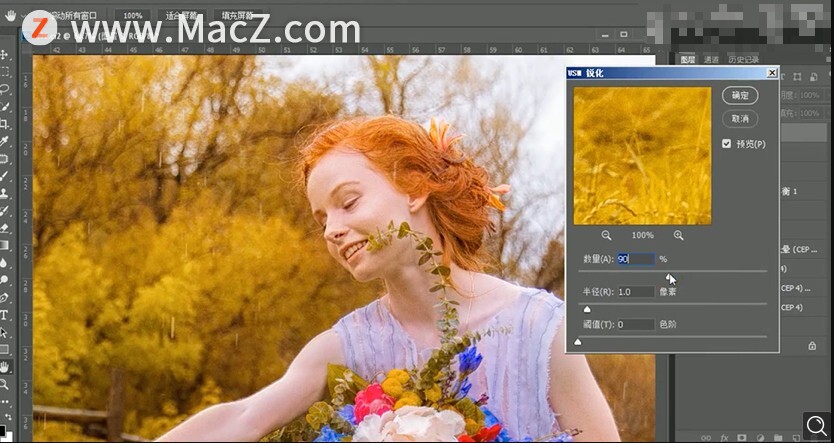Zoom out the USM sharpen preview
The image size is (834, 443).
pyautogui.click(x=606, y=235)
